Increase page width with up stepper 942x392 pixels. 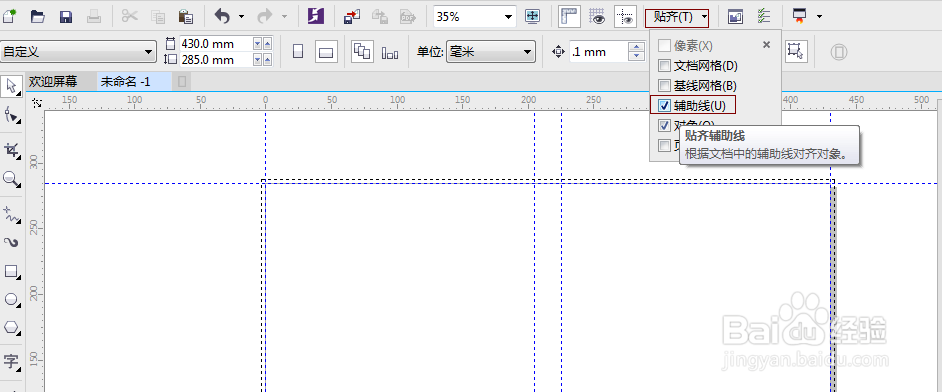(267, 44)
